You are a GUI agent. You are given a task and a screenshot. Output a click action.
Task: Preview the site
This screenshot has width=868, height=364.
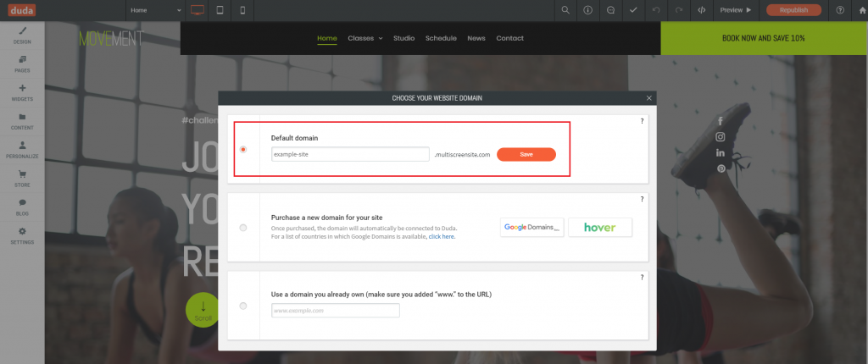click(x=736, y=10)
